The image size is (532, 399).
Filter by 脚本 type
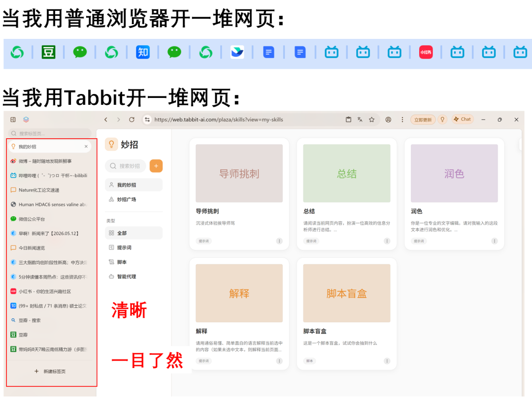[x=133, y=262]
